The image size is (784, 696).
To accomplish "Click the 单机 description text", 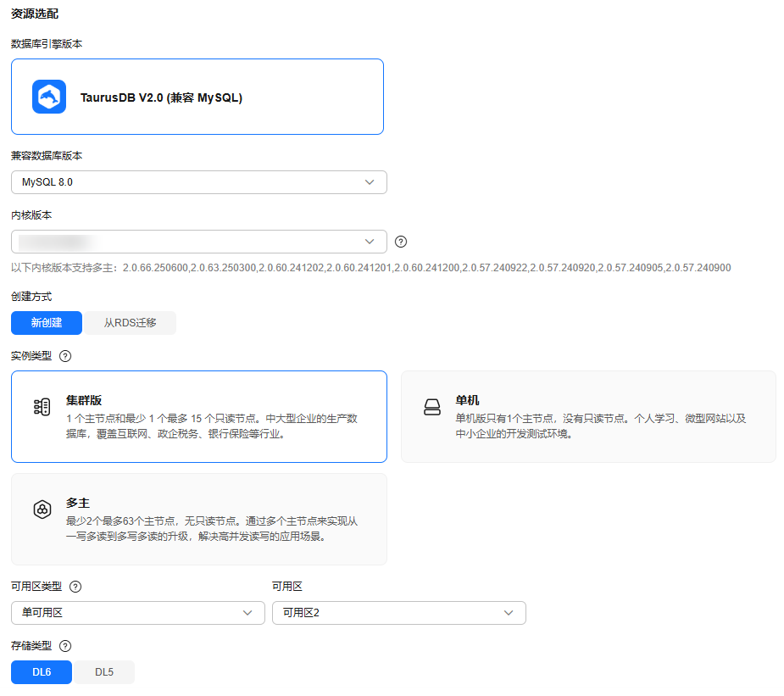I will click(x=600, y=426).
